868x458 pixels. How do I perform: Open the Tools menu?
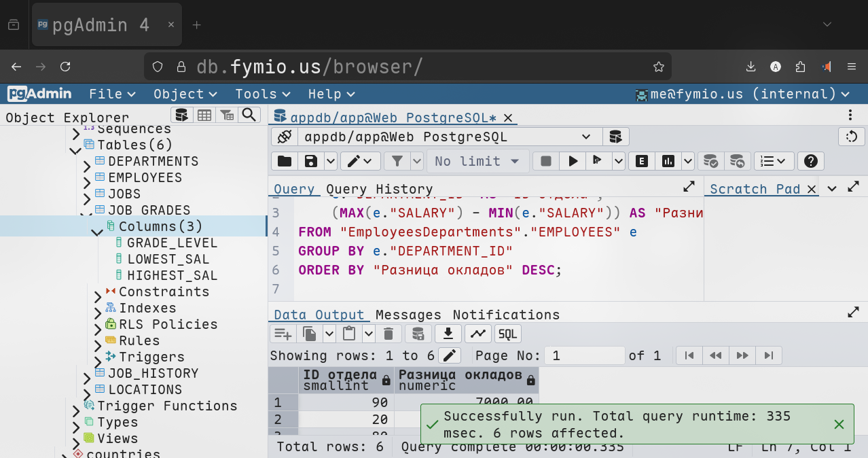(262, 94)
